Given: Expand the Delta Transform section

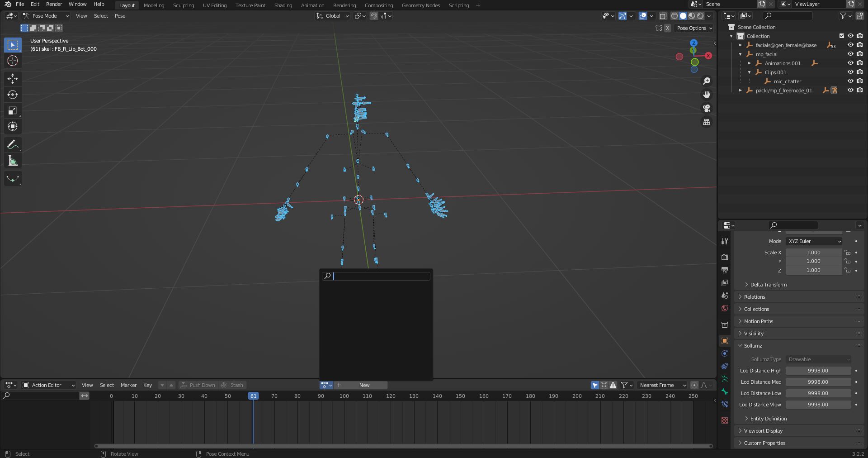Looking at the screenshot, I should pyautogui.click(x=769, y=285).
